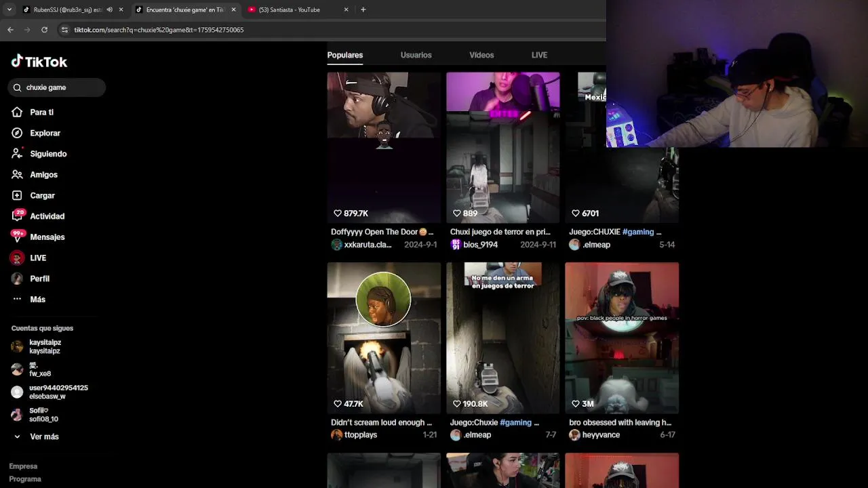Switch to Santiasta YouTube browser tab
The height and width of the screenshot is (488, 868).
click(297, 9)
